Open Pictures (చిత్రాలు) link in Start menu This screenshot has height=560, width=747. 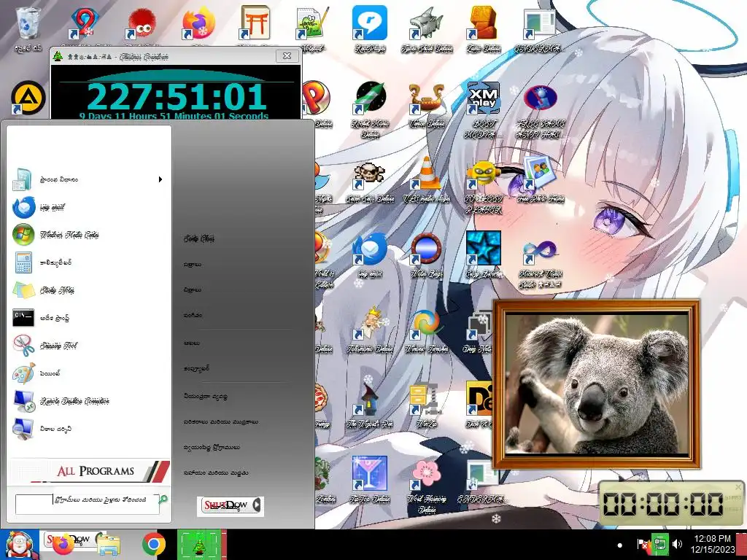tap(193, 289)
